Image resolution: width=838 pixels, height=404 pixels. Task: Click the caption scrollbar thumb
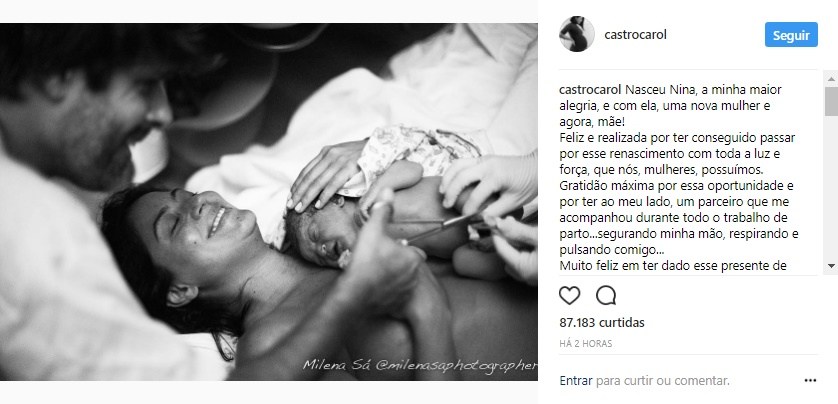point(831,101)
